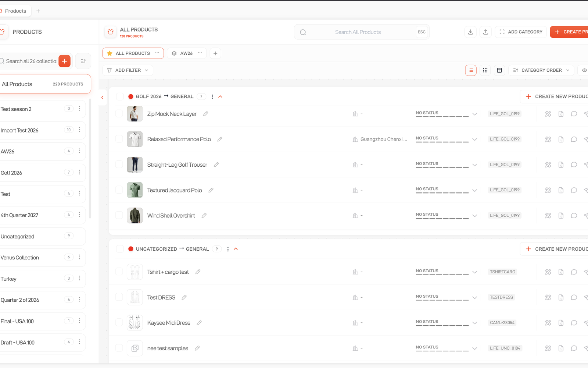
Task: Open more options for Uncategorized General group
Action: tap(228, 249)
